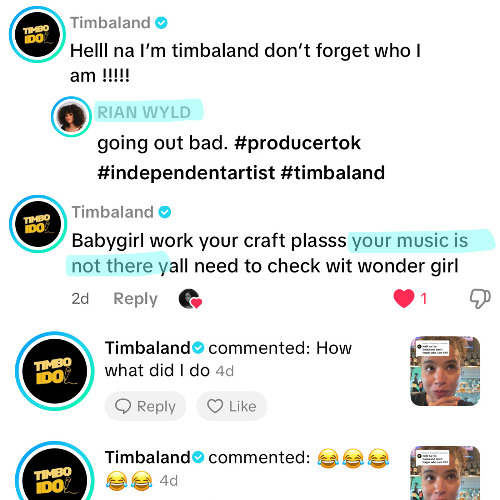Tap the verified badge next to the top Timbaland name
The width and height of the screenshot is (500, 500).
click(161, 23)
